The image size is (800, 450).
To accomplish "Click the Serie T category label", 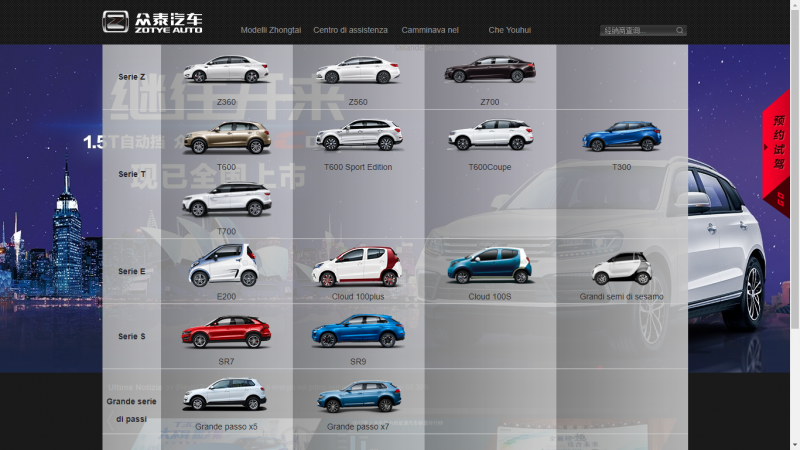I will point(132,174).
